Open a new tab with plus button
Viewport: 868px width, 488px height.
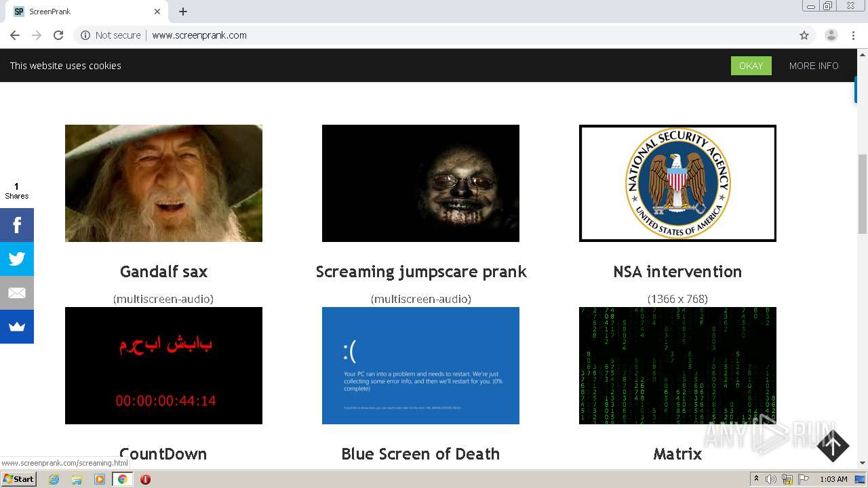tap(183, 12)
